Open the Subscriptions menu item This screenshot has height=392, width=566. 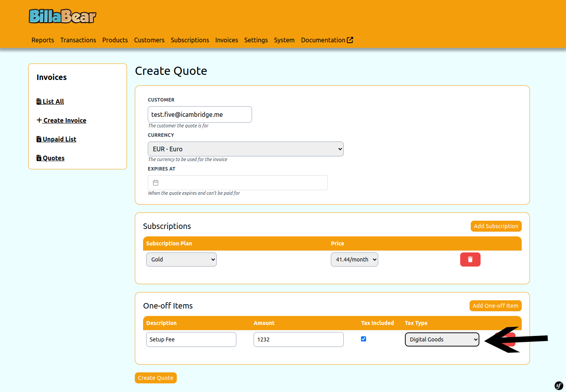click(x=190, y=40)
